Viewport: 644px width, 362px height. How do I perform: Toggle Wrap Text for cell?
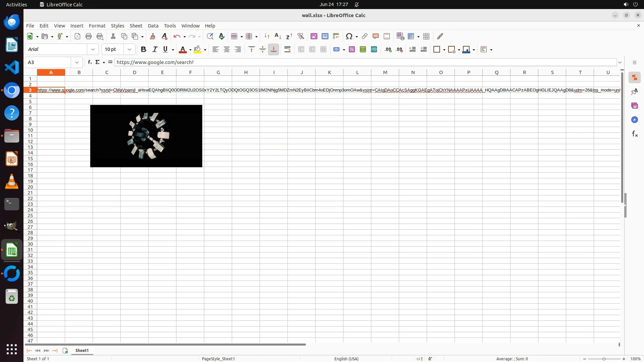(287, 49)
